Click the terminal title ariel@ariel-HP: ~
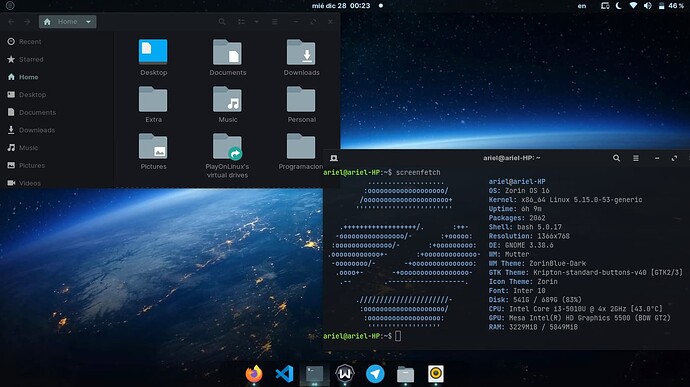The width and height of the screenshot is (690, 387). click(x=511, y=158)
